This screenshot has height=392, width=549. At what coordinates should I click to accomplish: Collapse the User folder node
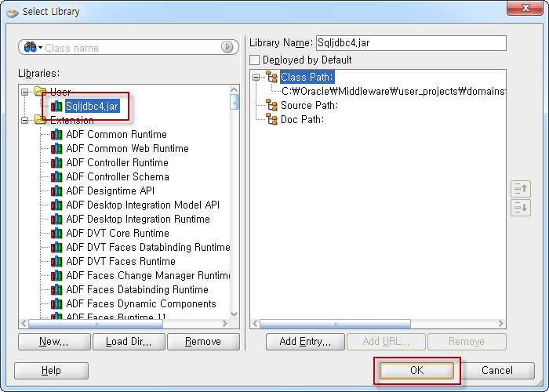coord(24,92)
